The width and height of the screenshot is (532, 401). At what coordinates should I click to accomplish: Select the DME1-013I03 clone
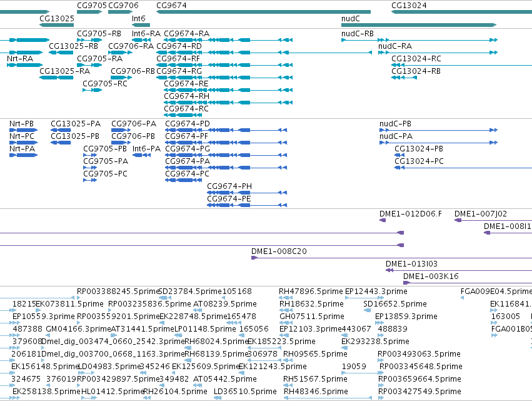411,264
